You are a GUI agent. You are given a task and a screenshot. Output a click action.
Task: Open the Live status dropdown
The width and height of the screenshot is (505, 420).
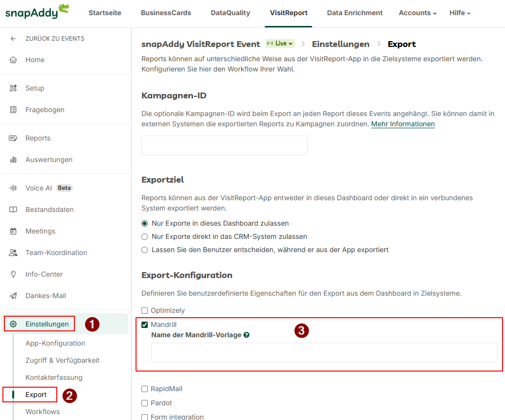[280, 44]
